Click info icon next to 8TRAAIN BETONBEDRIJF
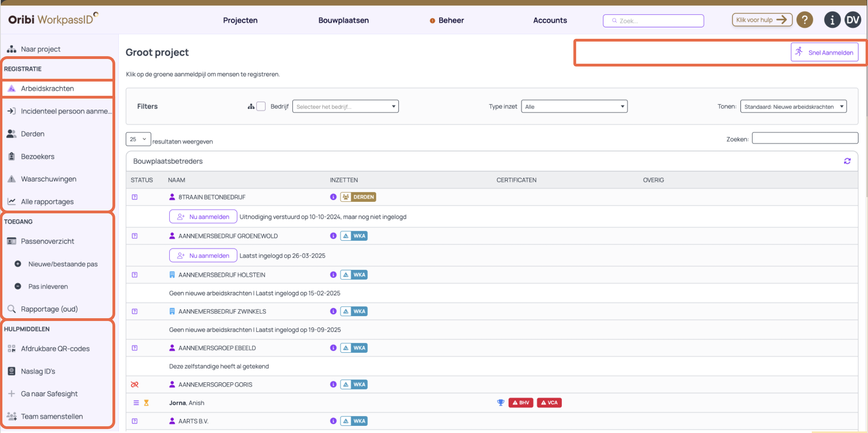Image resolution: width=868 pixels, height=433 pixels. (333, 197)
